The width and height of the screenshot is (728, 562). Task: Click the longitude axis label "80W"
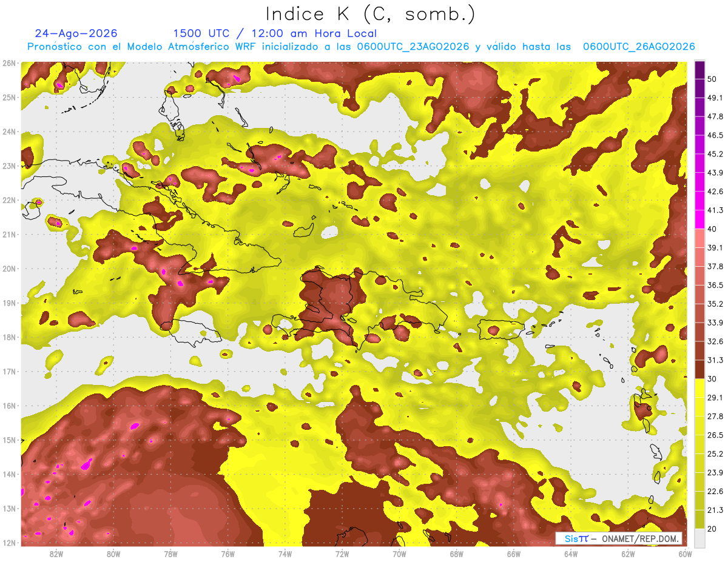click(113, 554)
